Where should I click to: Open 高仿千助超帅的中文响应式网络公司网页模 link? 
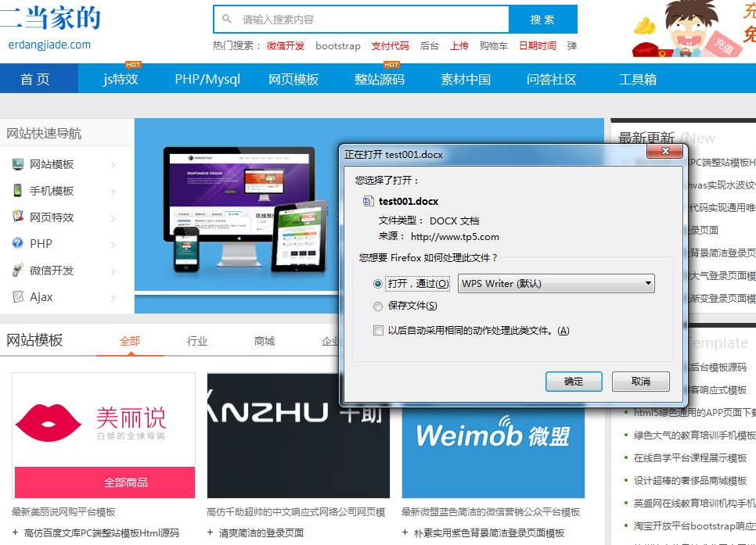click(296, 511)
